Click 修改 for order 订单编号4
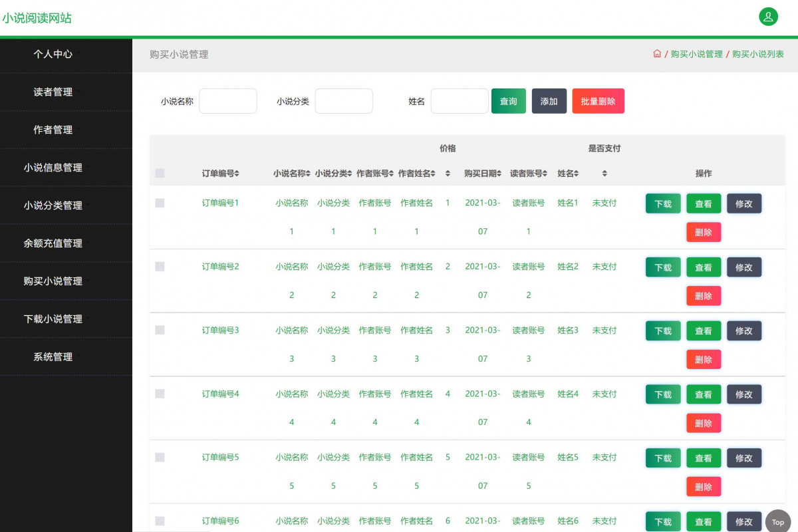The width and height of the screenshot is (798, 532). coord(743,394)
